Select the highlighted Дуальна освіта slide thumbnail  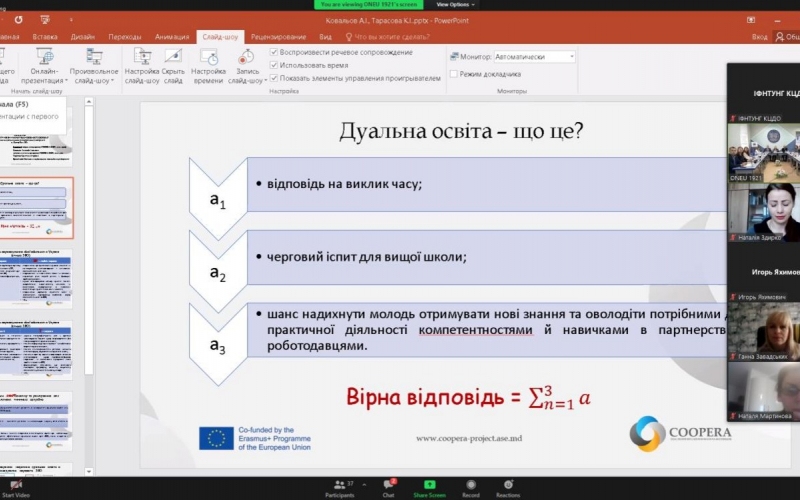click(36, 208)
